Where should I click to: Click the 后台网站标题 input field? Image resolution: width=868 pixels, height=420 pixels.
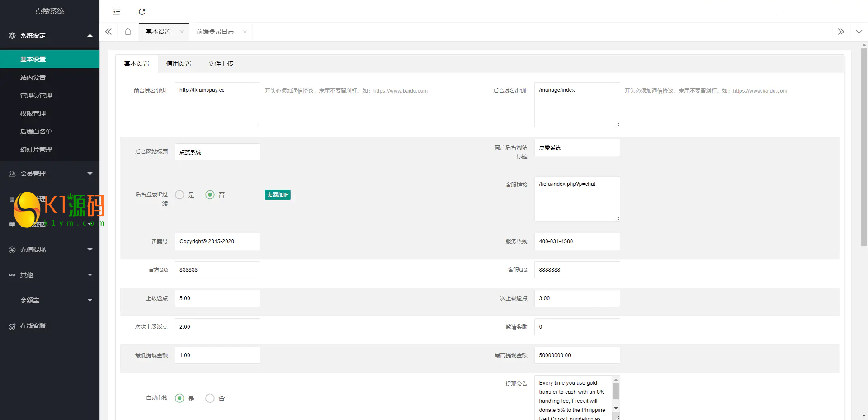point(217,152)
